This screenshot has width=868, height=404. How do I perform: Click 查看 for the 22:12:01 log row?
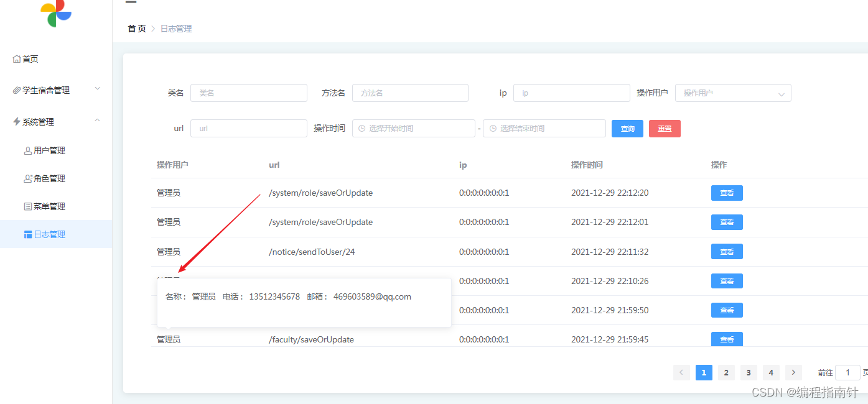pos(727,222)
